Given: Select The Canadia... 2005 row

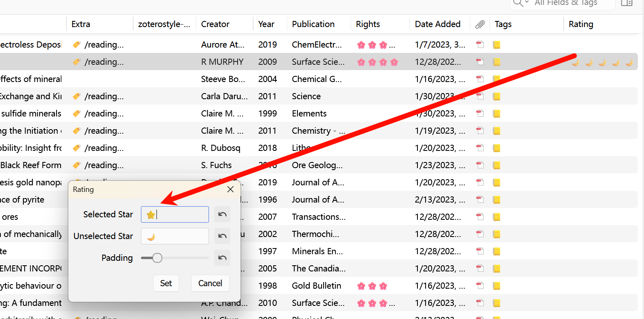Looking at the screenshot, I should 319,269.
